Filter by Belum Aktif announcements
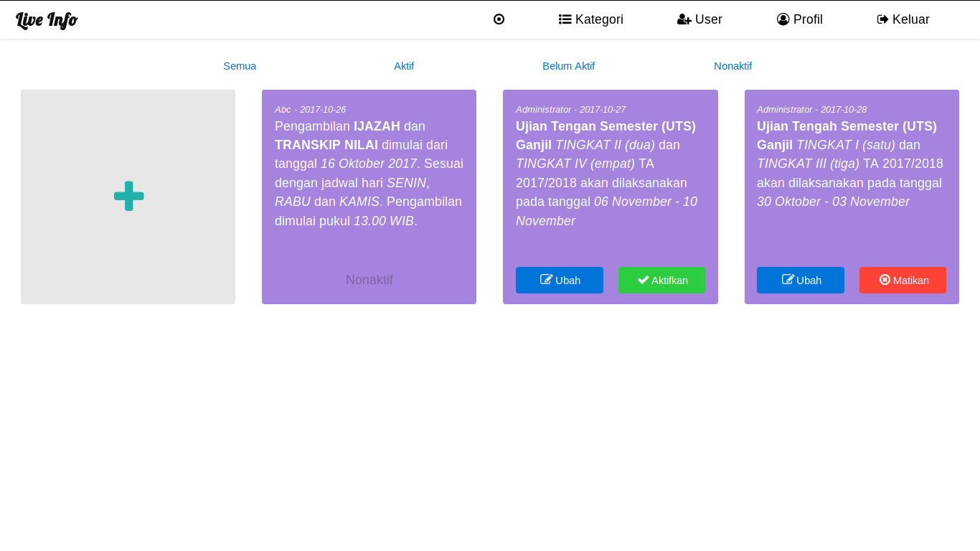 568,66
